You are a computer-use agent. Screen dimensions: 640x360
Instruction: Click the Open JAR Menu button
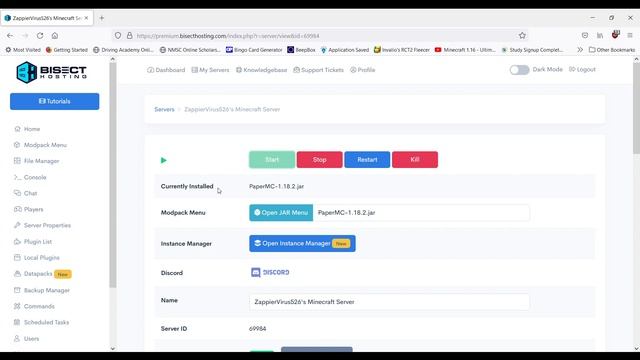pyautogui.click(x=281, y=213)
